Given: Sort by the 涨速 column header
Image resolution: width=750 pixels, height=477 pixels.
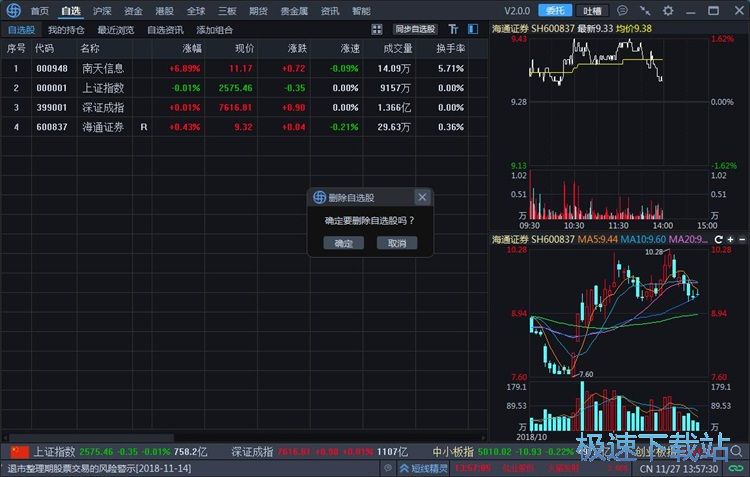Looking at the screenshot, I should 350,48.
